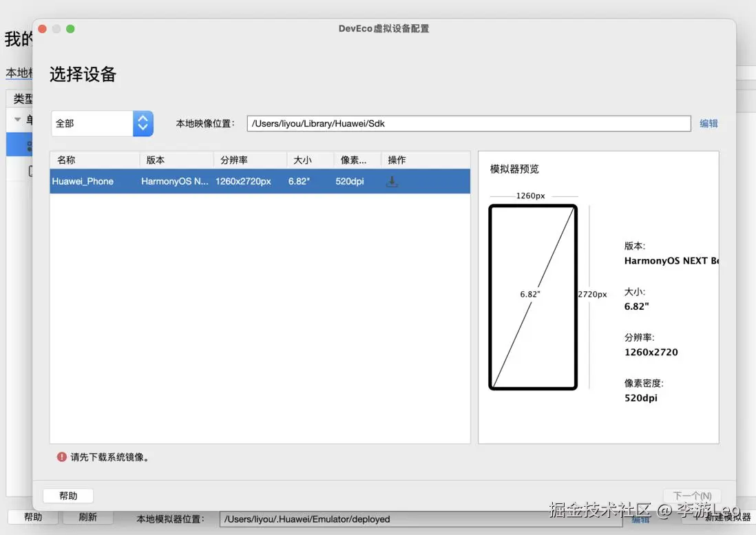The width and height of the screenshot is (756, 535).
Task: Click the 520dpi cell in device row
Action: tap(350, 181)
